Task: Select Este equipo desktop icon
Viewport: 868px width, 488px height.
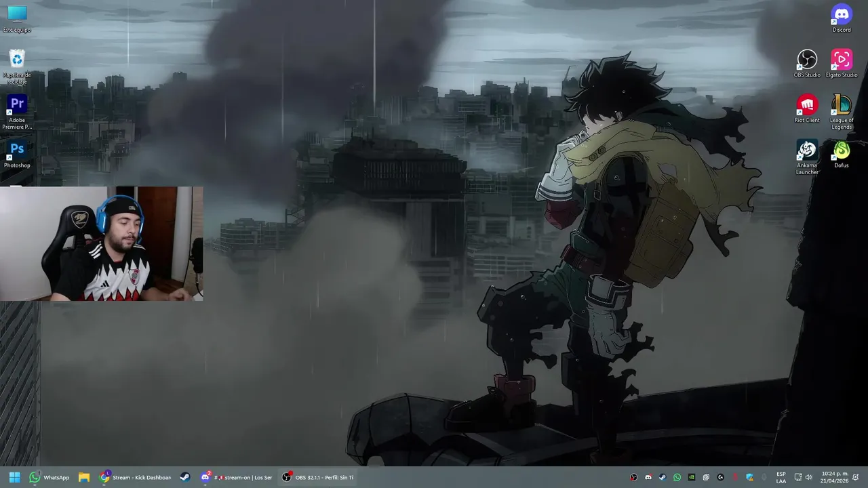Action: pos(17,18)
